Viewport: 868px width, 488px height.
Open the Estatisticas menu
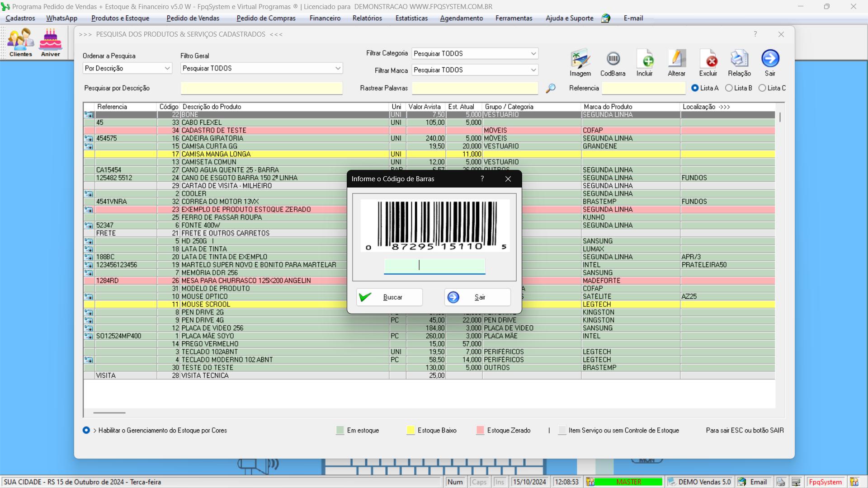pos(411,18)
